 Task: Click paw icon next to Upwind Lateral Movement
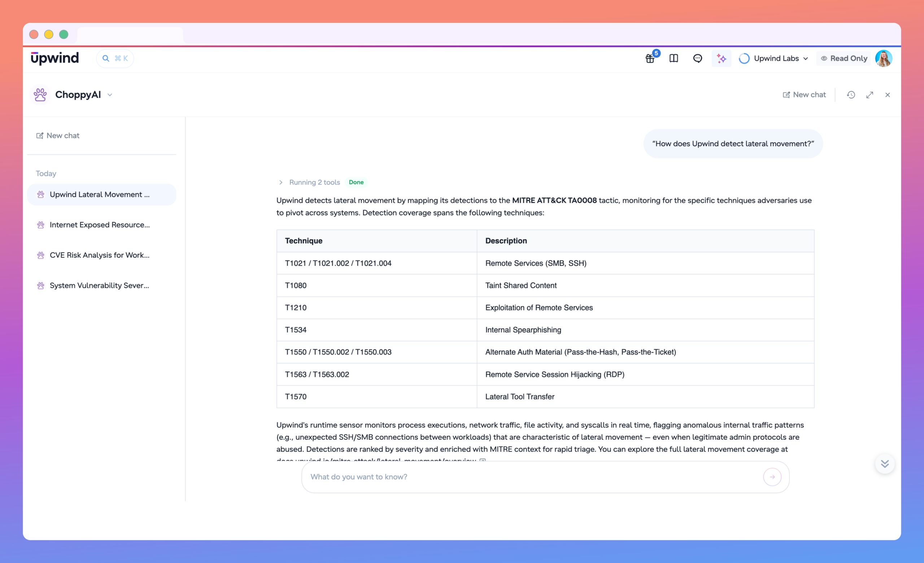(40, 195)
